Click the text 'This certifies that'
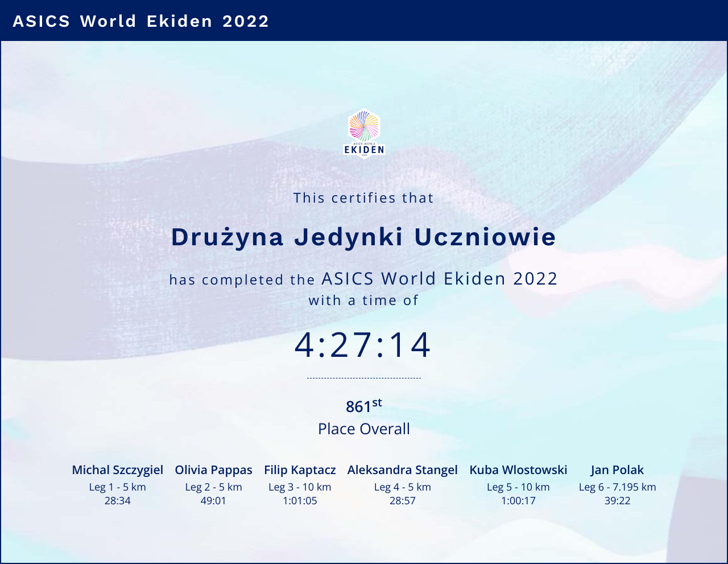The image size is (728, 564). click(x=364, y=197)
